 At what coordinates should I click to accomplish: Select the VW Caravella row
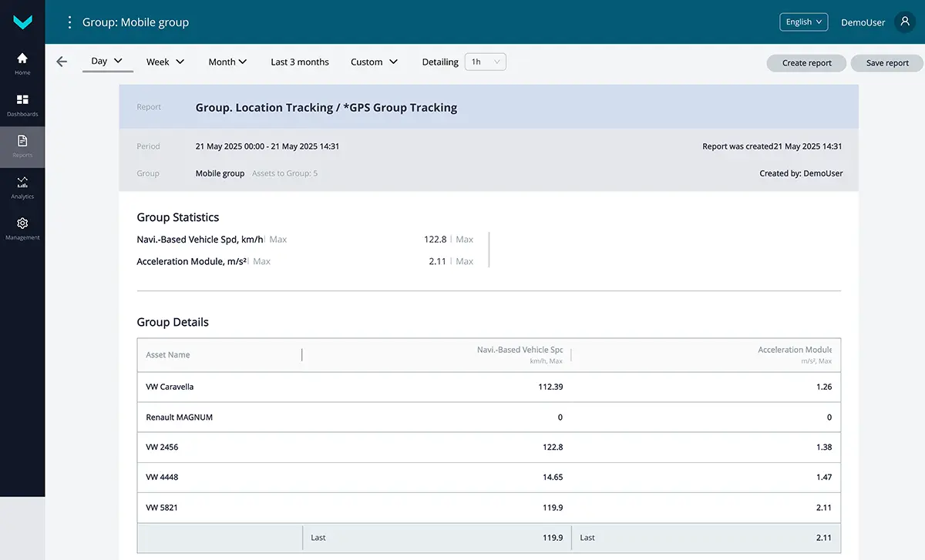170,387
